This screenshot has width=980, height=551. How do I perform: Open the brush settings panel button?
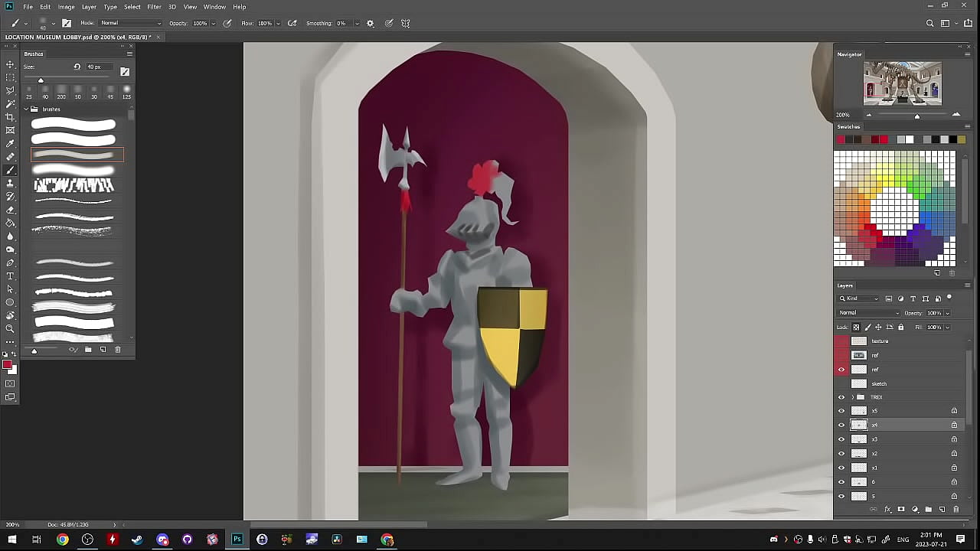pos(67,23)
